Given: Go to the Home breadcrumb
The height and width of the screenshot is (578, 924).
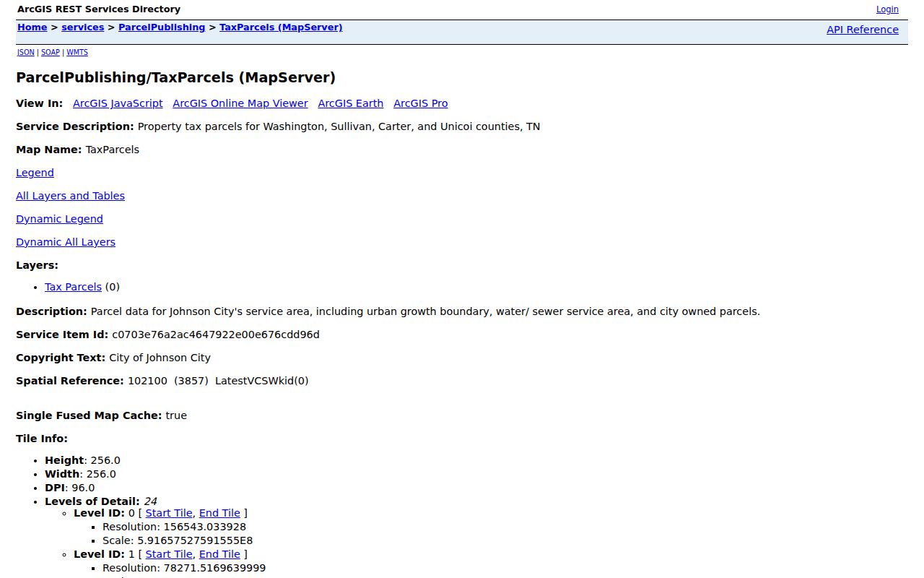Looking at the screenshot, I should tap(32, 27).
